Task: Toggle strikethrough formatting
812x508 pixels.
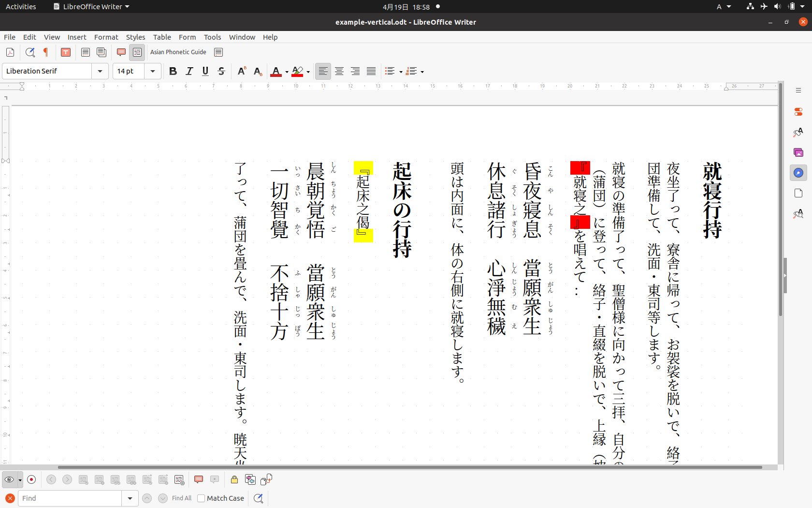Action: coord(221,71)
